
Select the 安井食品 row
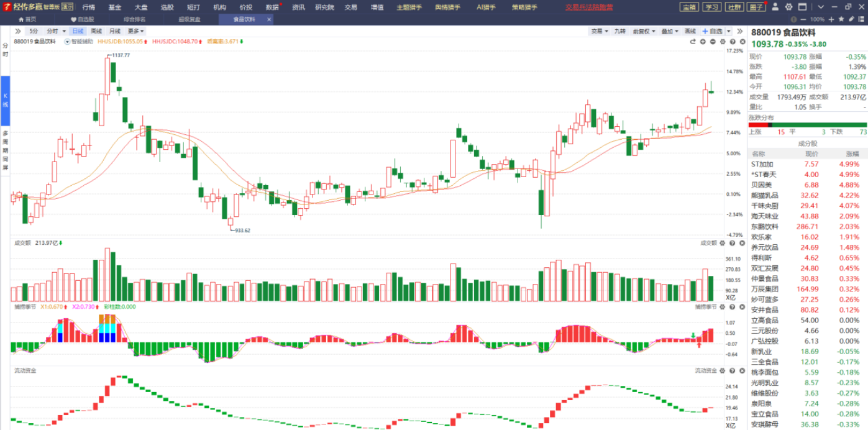808,310
